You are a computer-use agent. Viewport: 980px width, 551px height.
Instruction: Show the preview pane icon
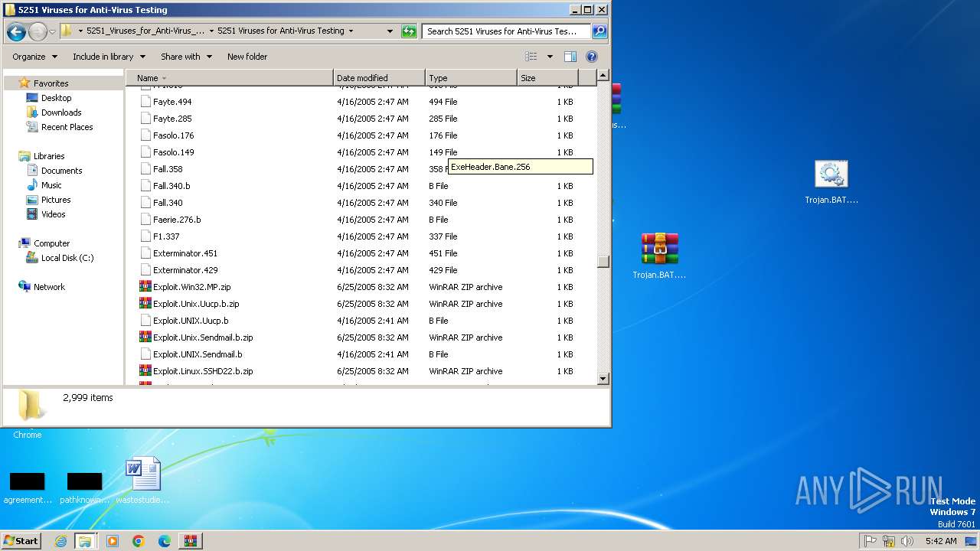[x=570, y=57]
